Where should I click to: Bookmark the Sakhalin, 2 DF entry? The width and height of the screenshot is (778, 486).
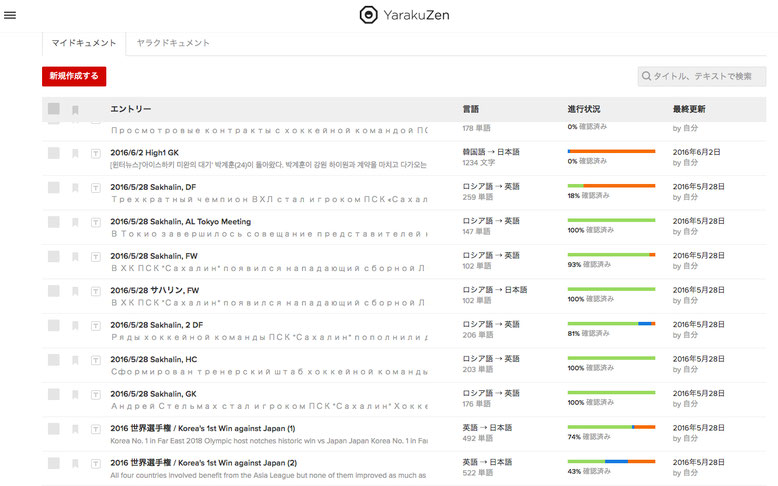[75, 326]
